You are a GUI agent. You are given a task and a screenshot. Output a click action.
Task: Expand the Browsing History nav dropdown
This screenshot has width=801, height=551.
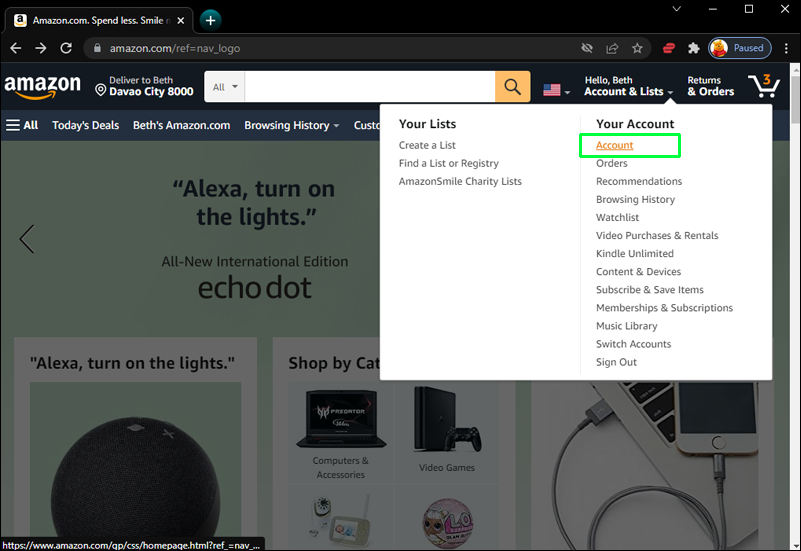pos(291,125)
